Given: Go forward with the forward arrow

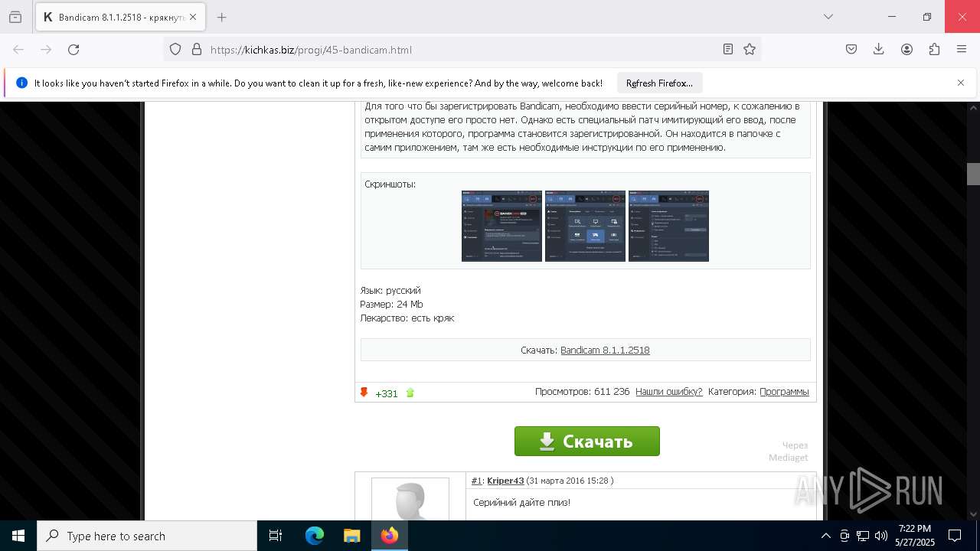Looking at the screenshot, I should coord(46,50).
